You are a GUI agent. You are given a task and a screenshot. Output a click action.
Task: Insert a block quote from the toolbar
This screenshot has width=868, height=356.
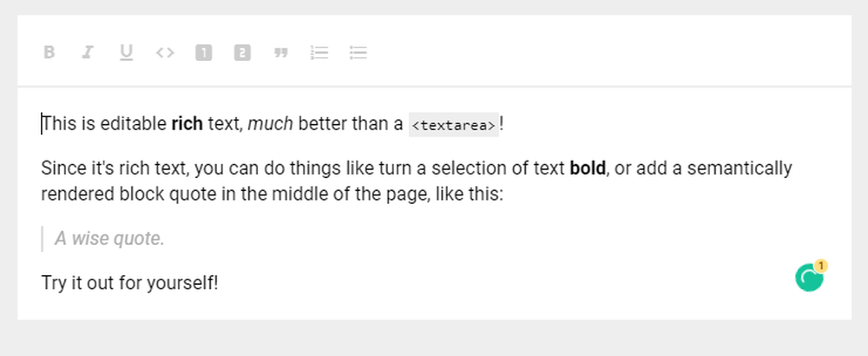coord(280,53)
